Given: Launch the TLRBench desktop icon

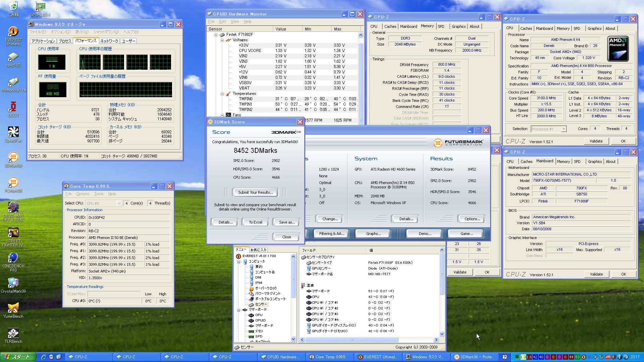Looking at the screenshot, I should (x=13, y=334).
